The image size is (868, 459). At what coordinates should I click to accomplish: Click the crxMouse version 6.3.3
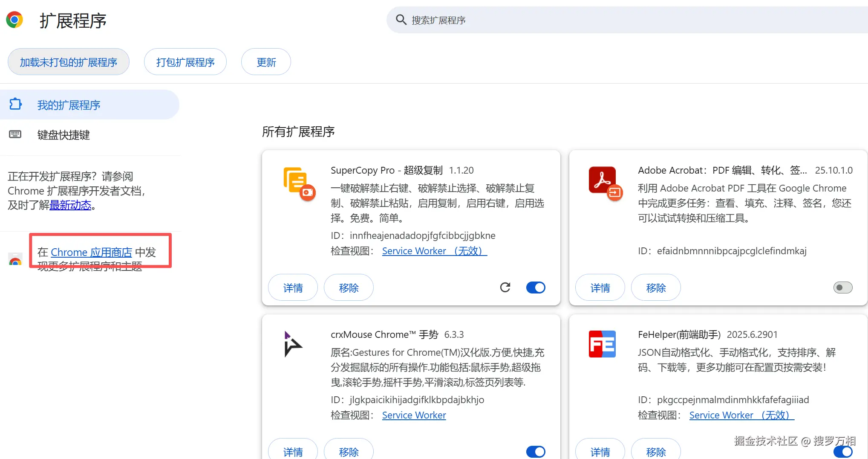454,334
